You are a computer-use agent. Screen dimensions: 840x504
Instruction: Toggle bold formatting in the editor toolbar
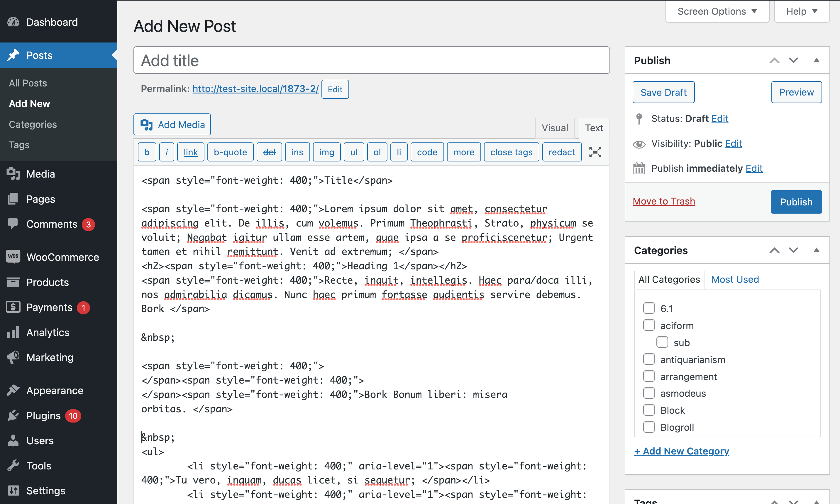[x=147, y=152]
